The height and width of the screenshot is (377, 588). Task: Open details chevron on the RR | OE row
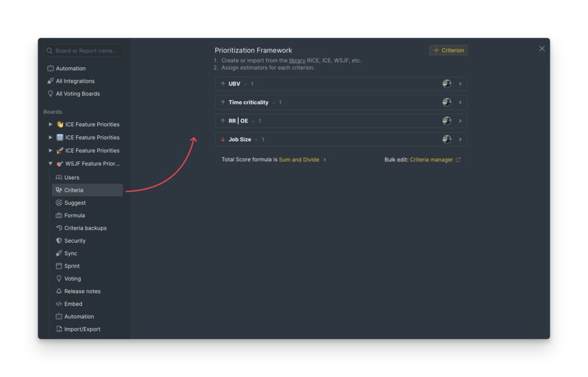(460, 121)
